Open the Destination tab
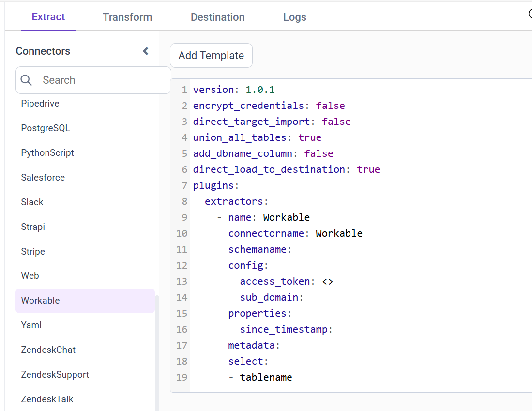The image size is (532, 411). coord(217,17)
